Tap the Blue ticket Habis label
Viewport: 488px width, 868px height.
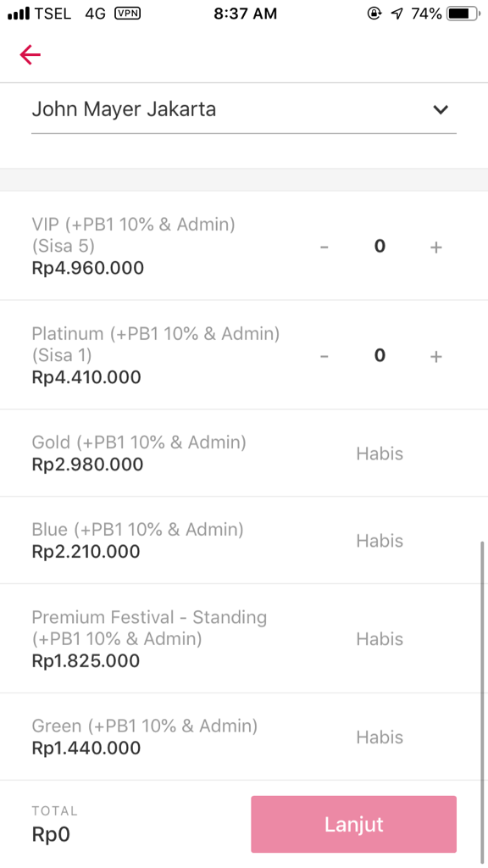pos(380,540)
